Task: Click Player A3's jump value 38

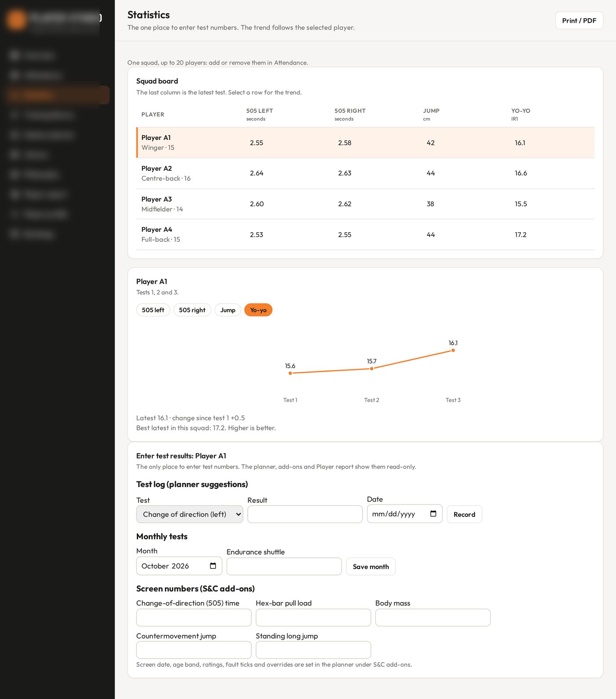Action: (430, 204)
